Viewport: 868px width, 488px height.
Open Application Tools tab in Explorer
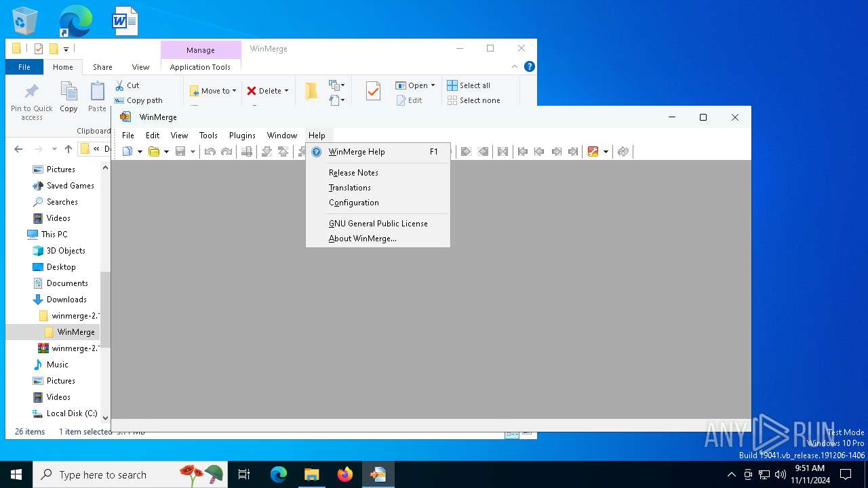(200, 67)
